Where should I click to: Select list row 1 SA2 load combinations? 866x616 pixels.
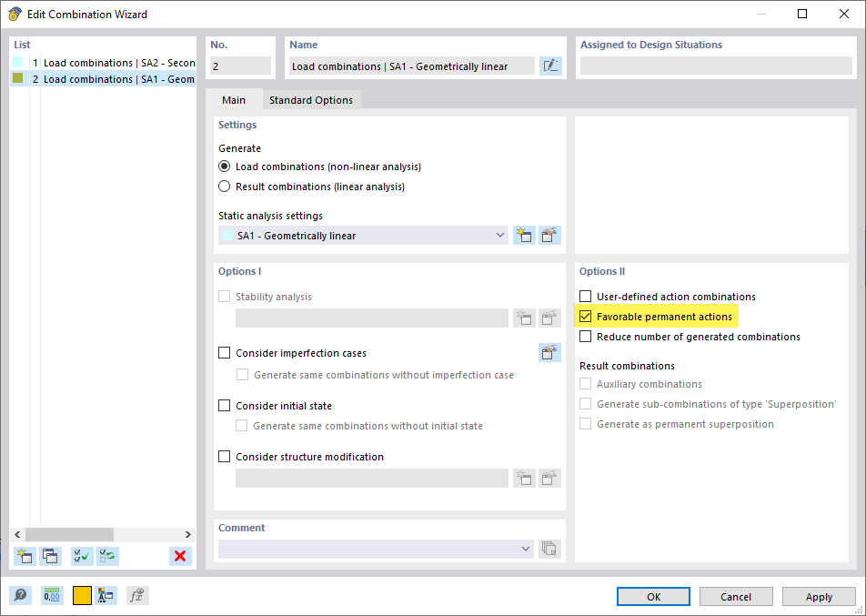(104, 63)
